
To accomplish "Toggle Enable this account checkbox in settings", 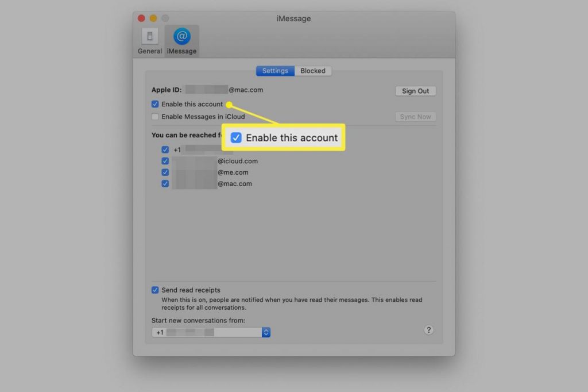I will (155, 104).
